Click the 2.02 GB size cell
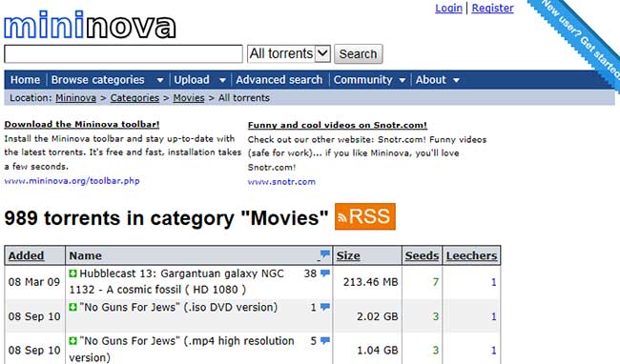Image resolution: width=620 pixels, height=364 pixels. [x=377, y=316]
